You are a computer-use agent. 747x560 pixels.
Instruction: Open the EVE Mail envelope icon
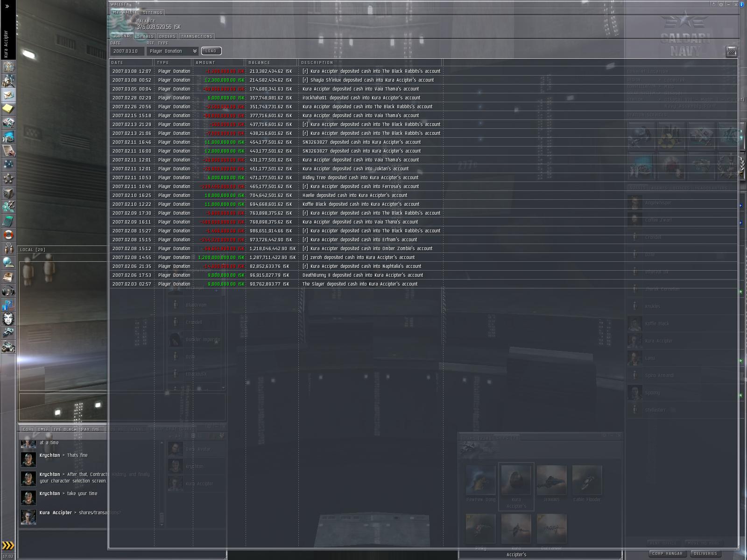click(8, 95)
